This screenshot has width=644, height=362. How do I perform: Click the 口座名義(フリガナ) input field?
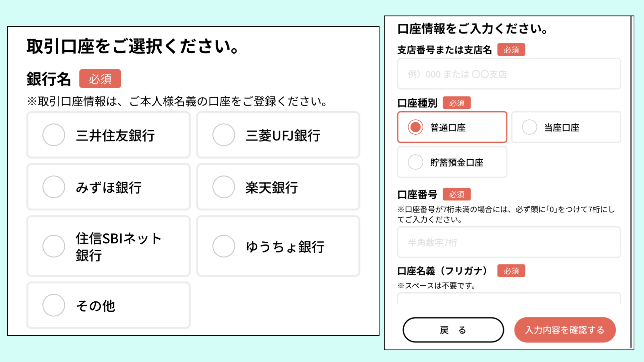(509, 299)
